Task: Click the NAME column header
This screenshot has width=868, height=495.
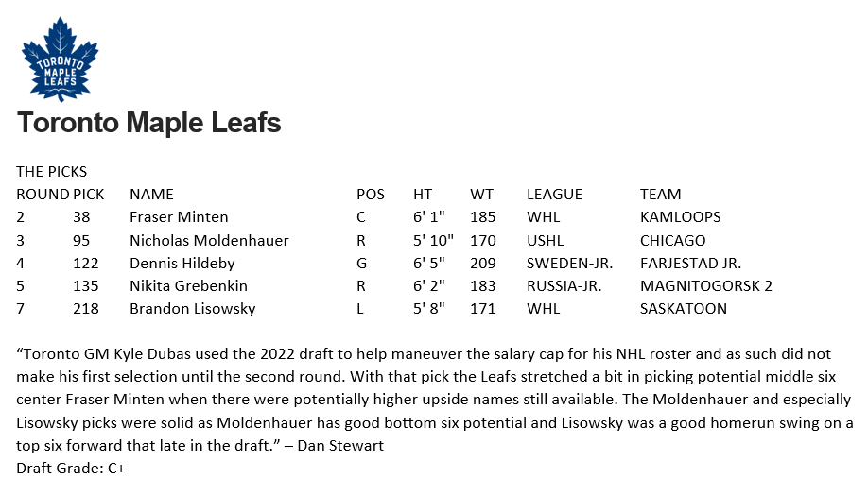Action: tap(151, 195)
